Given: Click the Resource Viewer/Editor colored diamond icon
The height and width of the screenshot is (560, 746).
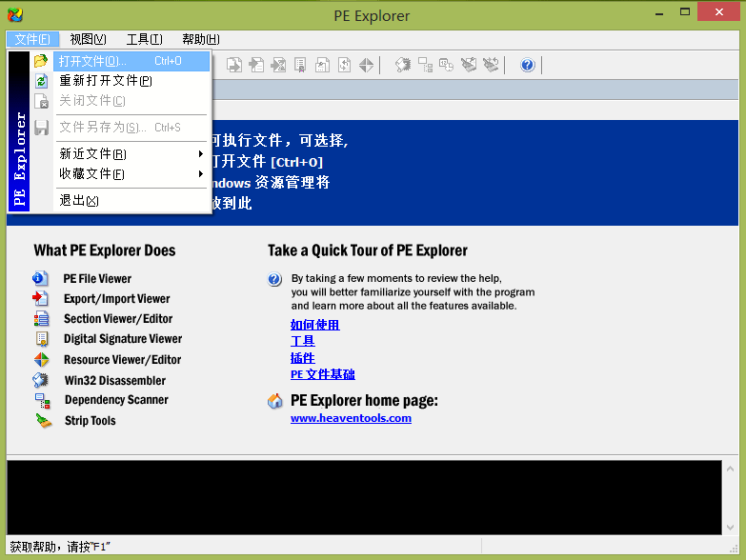Looking at the screenshot, I should (x=41, y=359).
